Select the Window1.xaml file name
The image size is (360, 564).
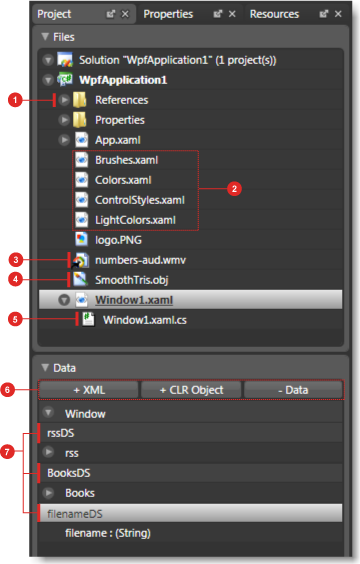click(134, 300)
